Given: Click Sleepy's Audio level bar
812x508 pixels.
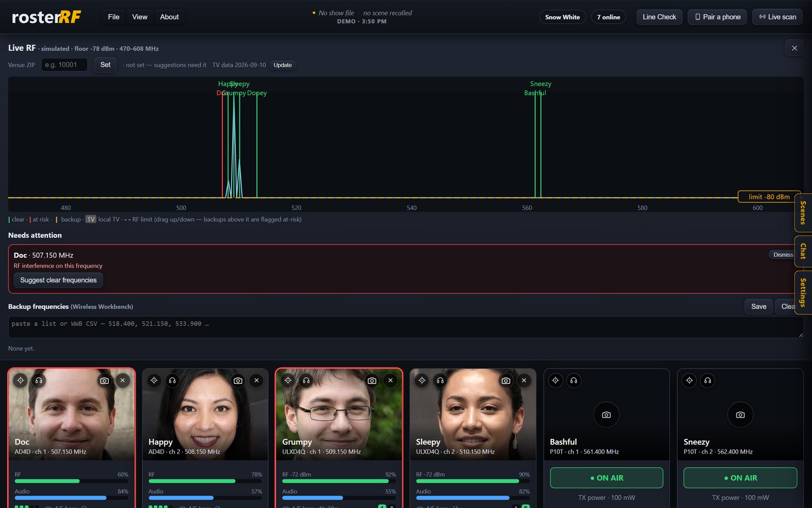Looking at the screenshot, I should (x=473, y=498).
